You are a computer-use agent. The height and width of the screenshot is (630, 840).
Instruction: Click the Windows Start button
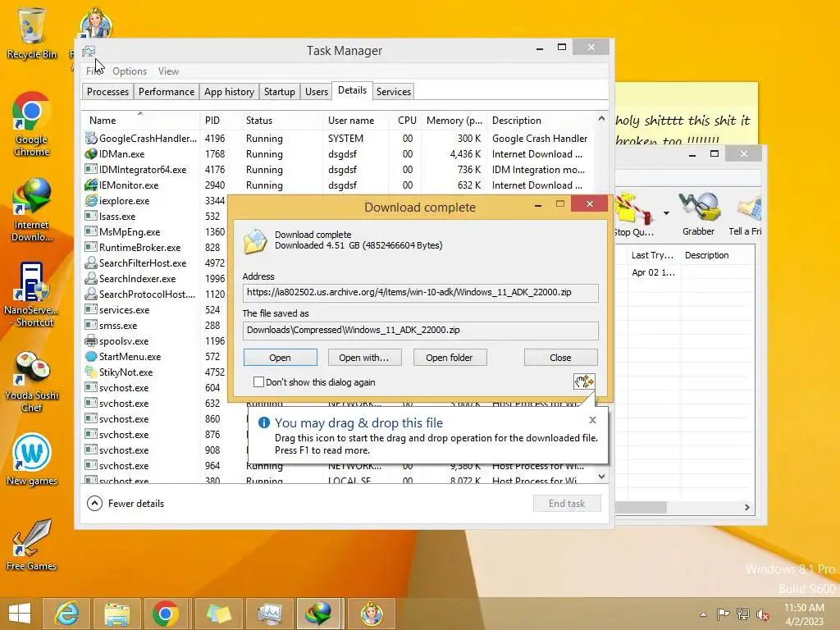[20, 614]
